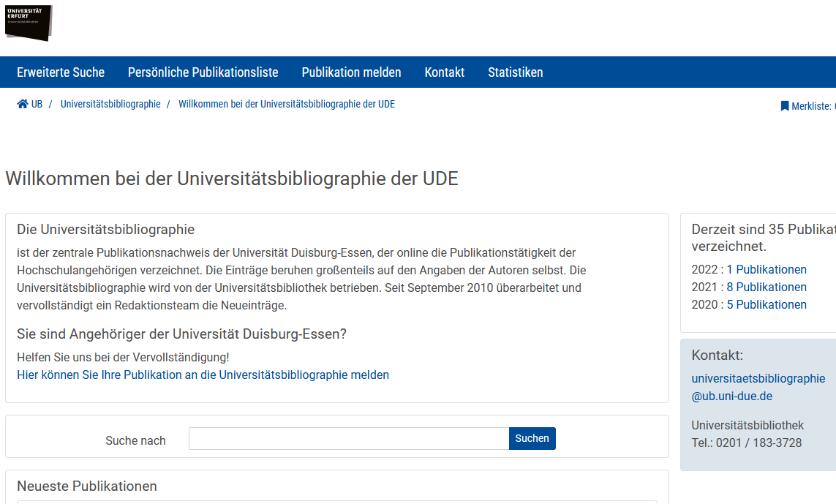Click the Neueste Publikationen heading

coord(87,486)
